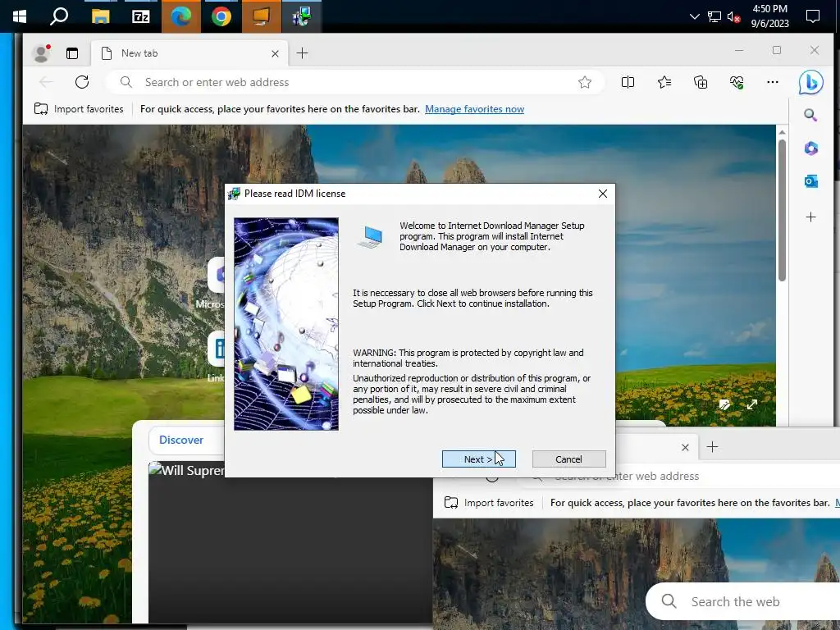Open Edge Settings and more menu
Viewport: 840px width, 630px height.
click(x=773, y=82)
